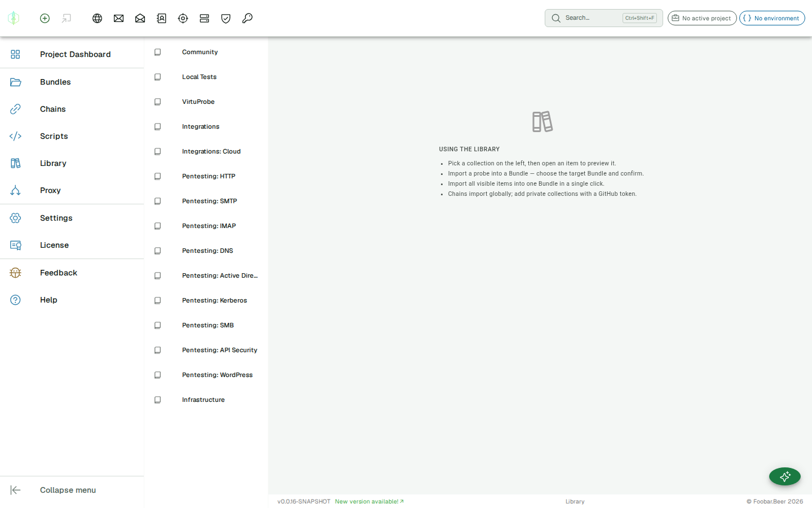Click the crosshair target icon
This screenshot has width=812, height=508.
tap(183, 18)
